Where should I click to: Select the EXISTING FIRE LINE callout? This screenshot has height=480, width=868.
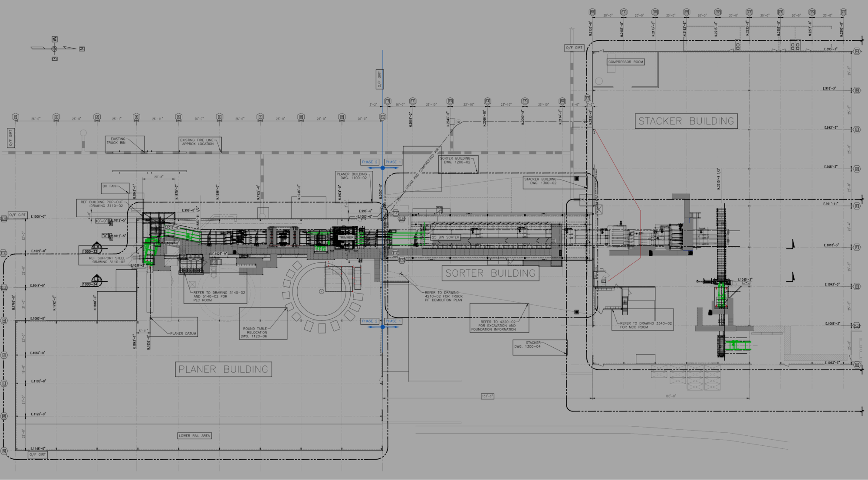point(197,142)
